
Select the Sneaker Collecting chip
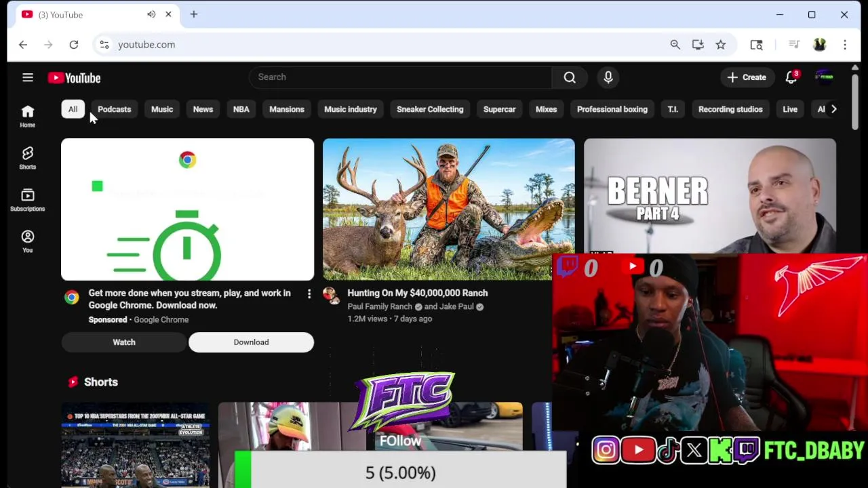pos(430,109)
